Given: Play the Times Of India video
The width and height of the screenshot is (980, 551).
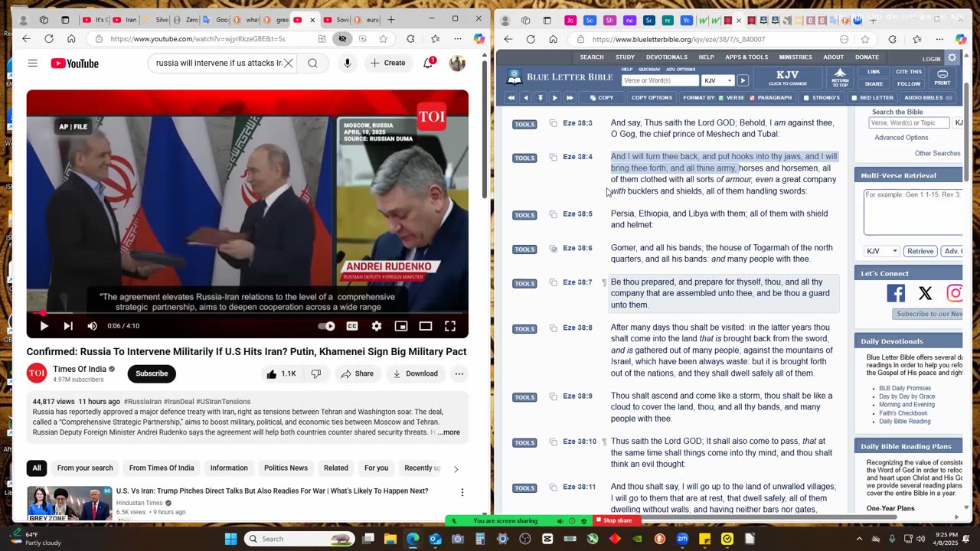Looking at the screenshot, I should coord(44,326).
